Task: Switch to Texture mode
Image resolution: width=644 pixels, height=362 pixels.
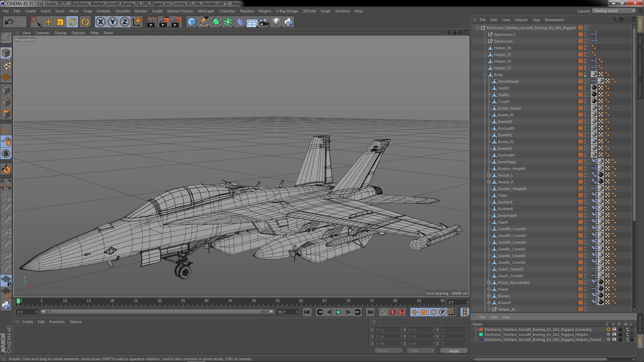Action: pyautogui.click(x=6, y=65)
